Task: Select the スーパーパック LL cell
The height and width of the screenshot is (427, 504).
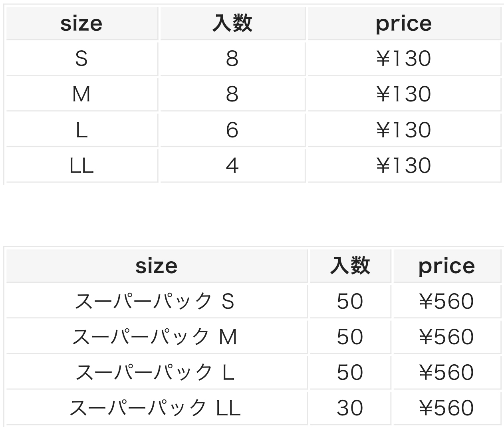Action: click(155, 408)
